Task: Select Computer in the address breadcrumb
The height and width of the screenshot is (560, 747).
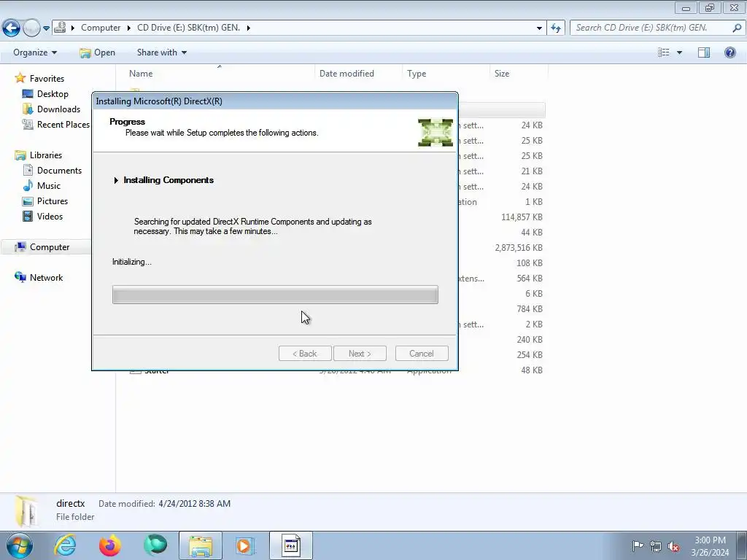Action: click(101, 28)
